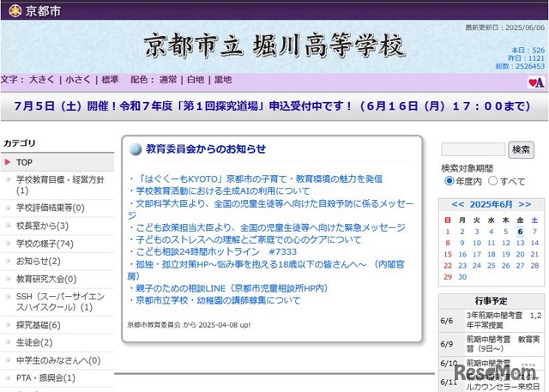Open 孤独・孤立対策HP link

(x=266, y=270)
